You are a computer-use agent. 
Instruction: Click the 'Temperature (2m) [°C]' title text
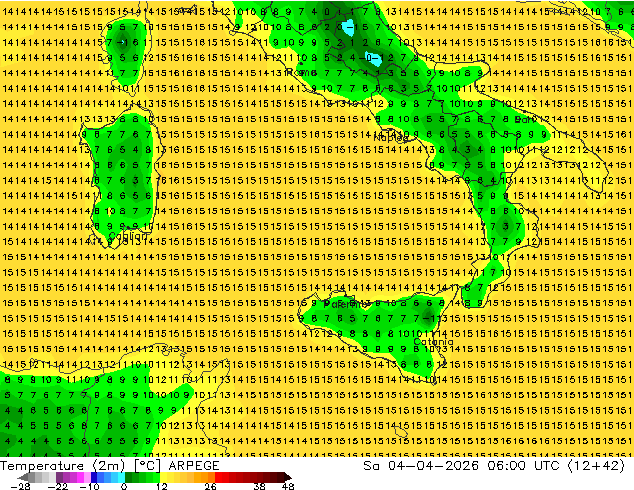pyautogui.click(x=80, y=466)
